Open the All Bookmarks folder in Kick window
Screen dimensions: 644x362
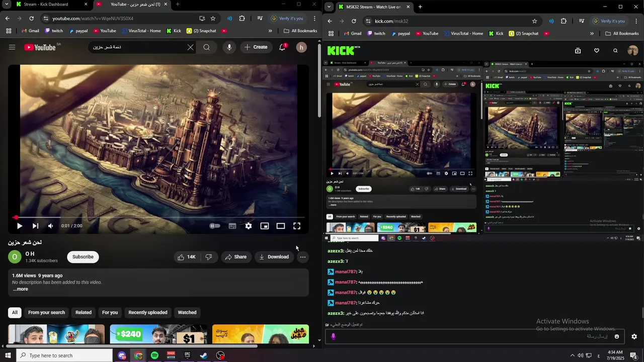(x=622, y=34)
